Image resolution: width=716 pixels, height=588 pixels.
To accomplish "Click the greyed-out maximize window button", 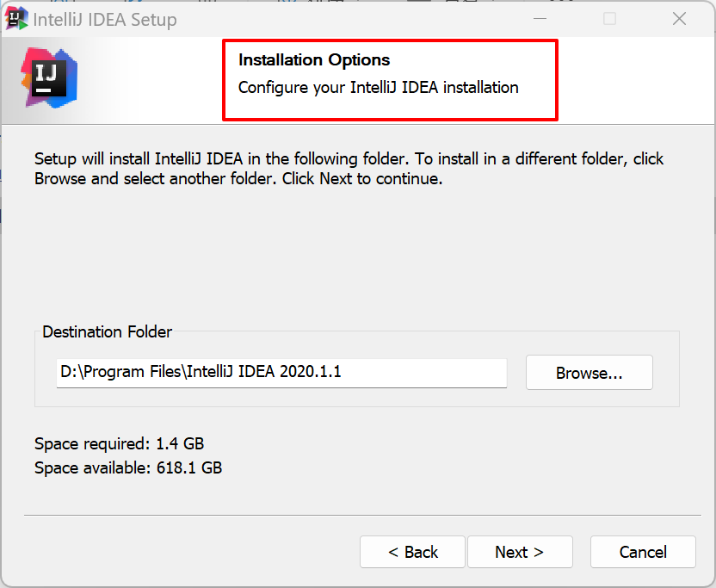I will click(x=609, y=19).
